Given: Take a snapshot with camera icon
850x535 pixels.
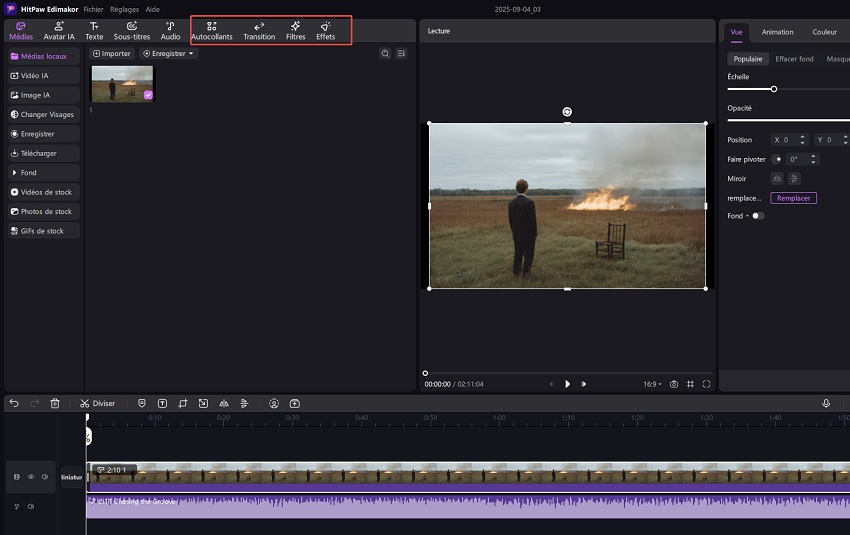Looking at the screenshot, I should [x=674, y=384].
